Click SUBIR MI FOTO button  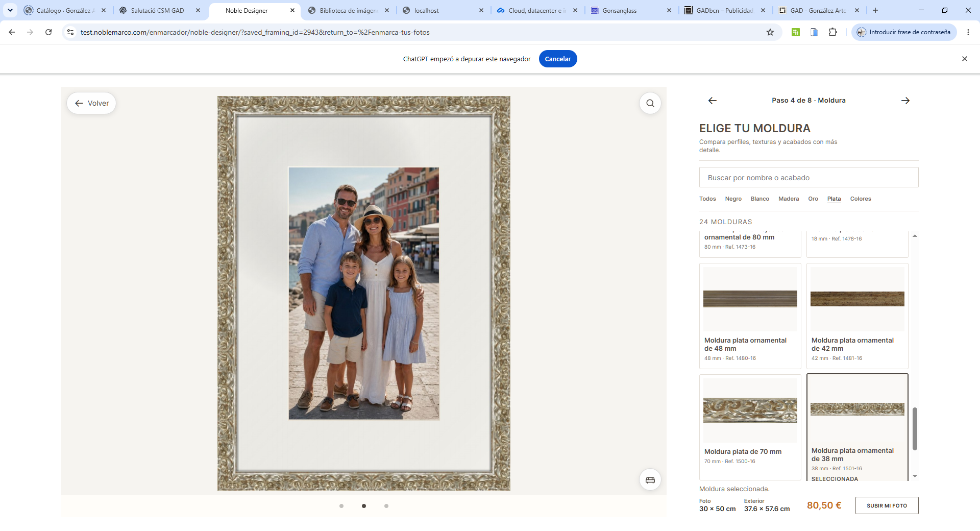[x=887, y=505]
